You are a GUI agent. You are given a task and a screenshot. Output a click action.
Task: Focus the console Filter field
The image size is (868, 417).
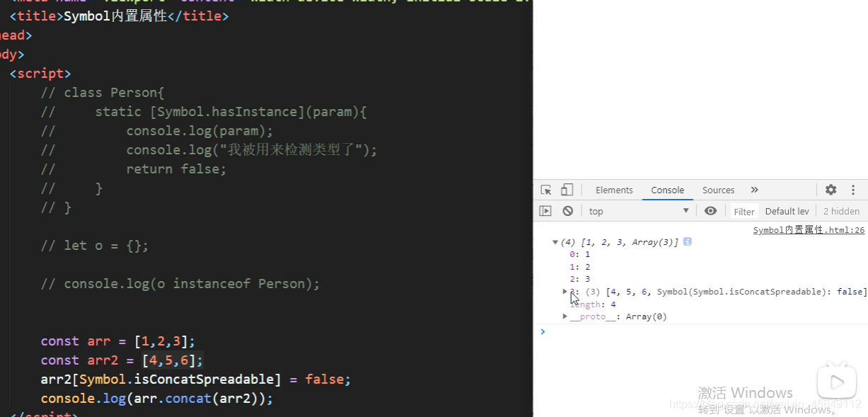tap(743, 211)
